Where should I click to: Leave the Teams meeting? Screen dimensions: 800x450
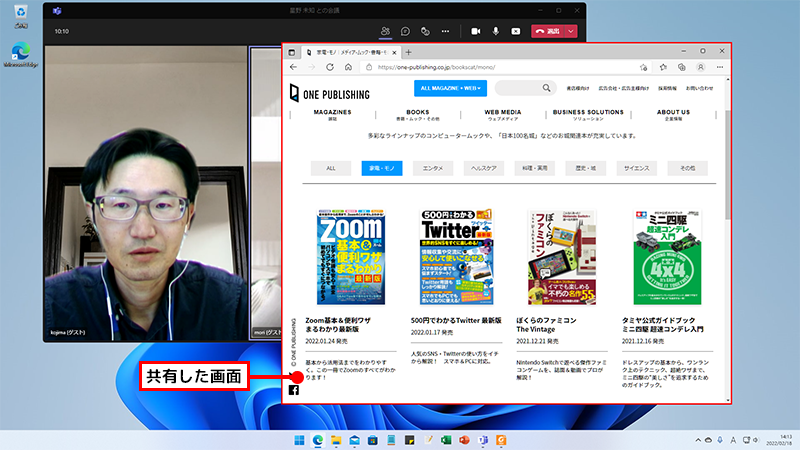[548, 31]
